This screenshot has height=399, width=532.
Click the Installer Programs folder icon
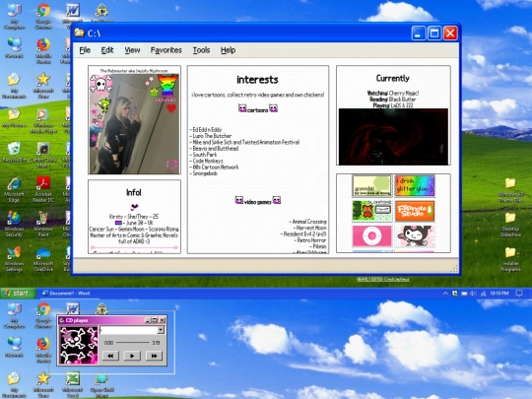(x=510, y=259)
